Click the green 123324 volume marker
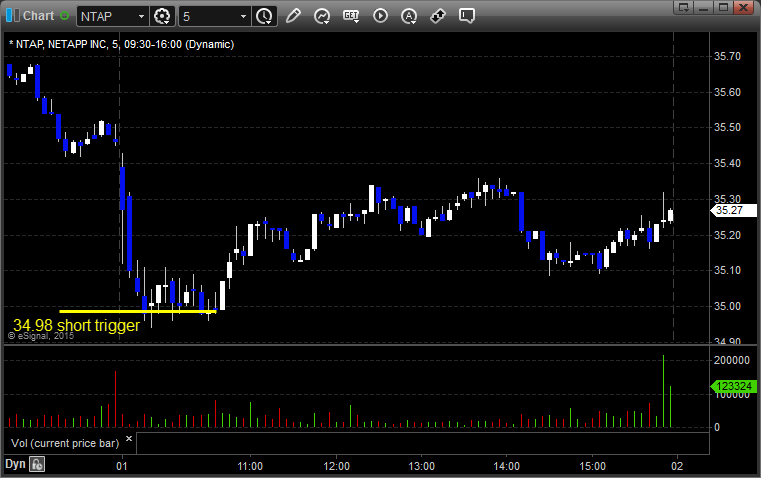This screenshot has height=478, width=761. 733,386
